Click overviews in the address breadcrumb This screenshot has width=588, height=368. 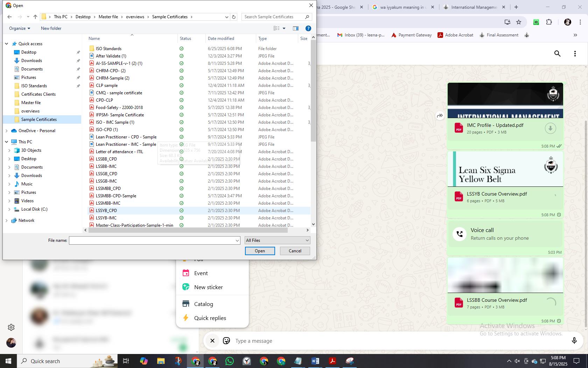(x=135, y=17)
